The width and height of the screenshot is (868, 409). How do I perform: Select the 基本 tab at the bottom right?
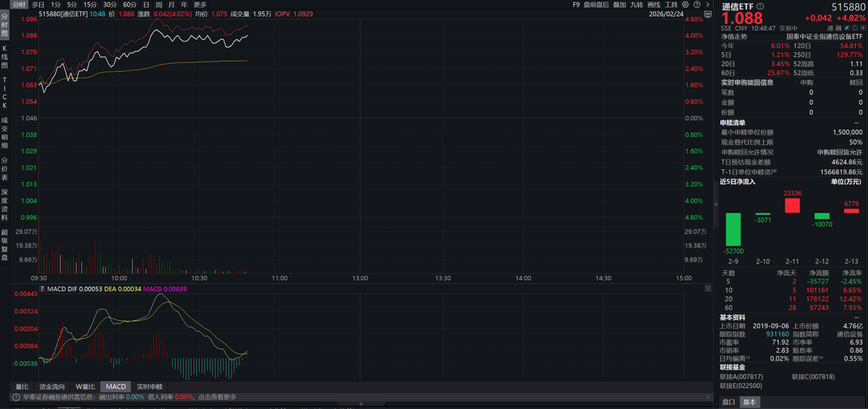749,402
